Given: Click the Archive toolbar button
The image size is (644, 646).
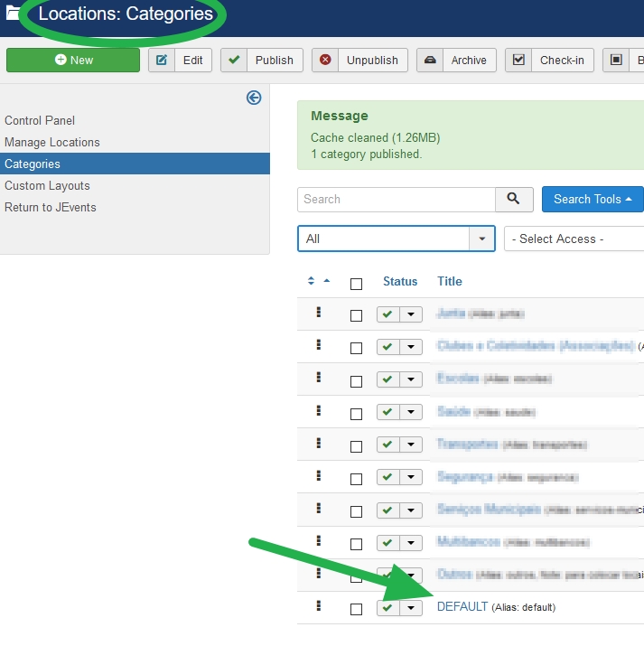Looking at the screenshot, I should [x=456, y=61].
